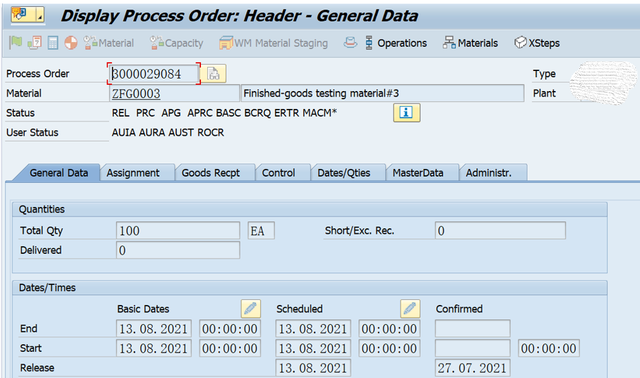Switch to the Goods Recpt tab
640x378 pixels.
[211, 173]
